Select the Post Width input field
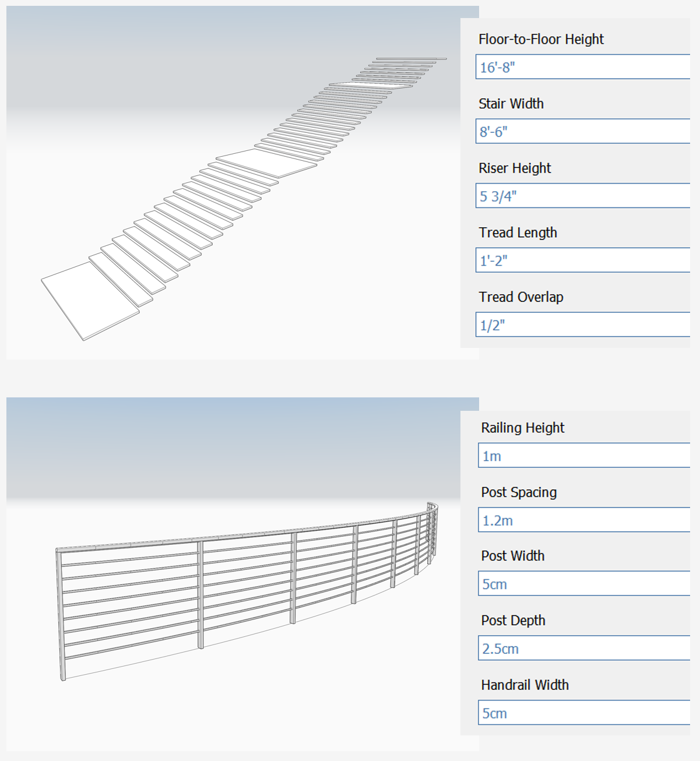The image size is (700, 761). (584, 584)
